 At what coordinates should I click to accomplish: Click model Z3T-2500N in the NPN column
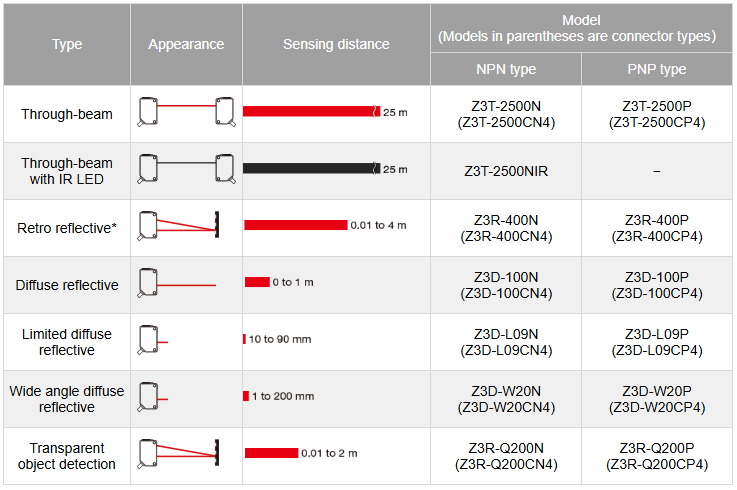pyautogui.click(x=506, y=106)
